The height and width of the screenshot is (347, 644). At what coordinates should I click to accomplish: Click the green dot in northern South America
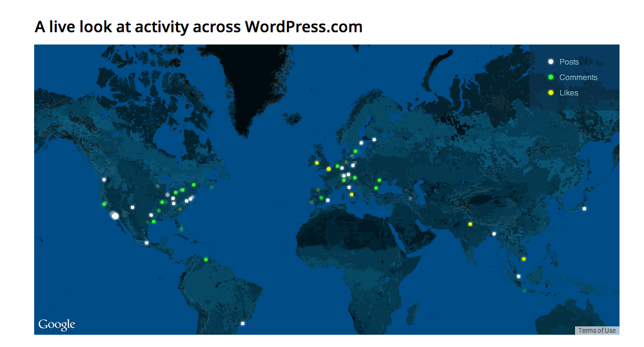click(x=206, y=259)
